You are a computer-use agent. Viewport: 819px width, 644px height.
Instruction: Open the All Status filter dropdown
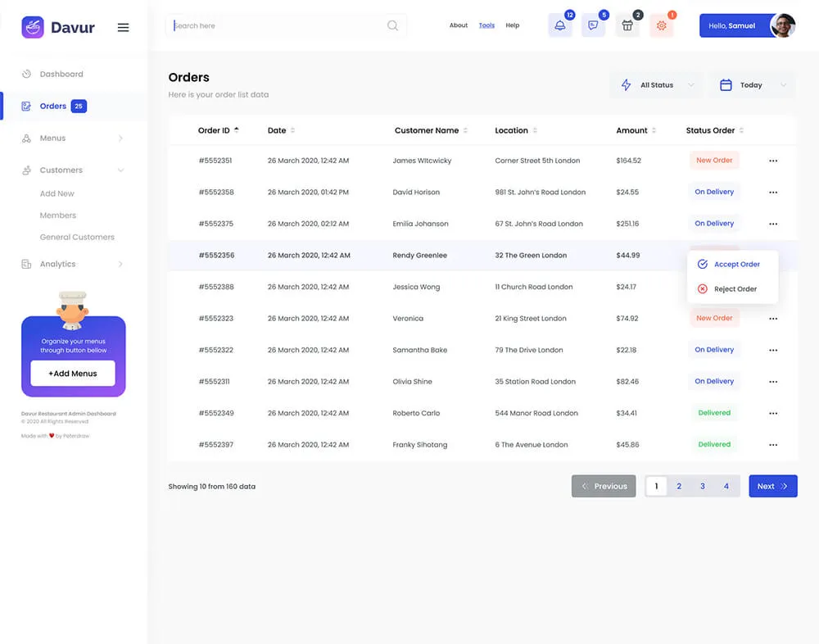coord(657,85)
